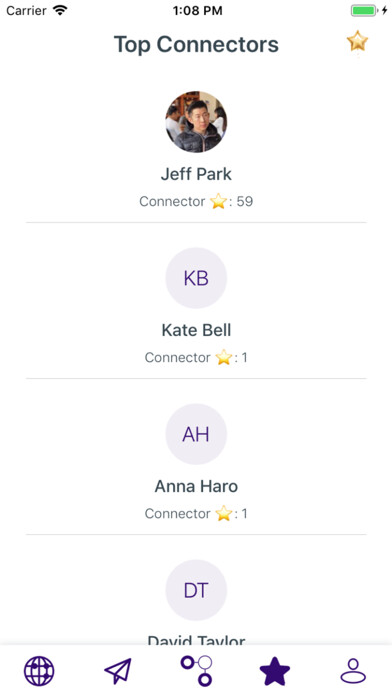Image resolution: width=392 pixels, height=696 pixels.
Task: Tap the AH initials avatar
Action: pos(196,434)
